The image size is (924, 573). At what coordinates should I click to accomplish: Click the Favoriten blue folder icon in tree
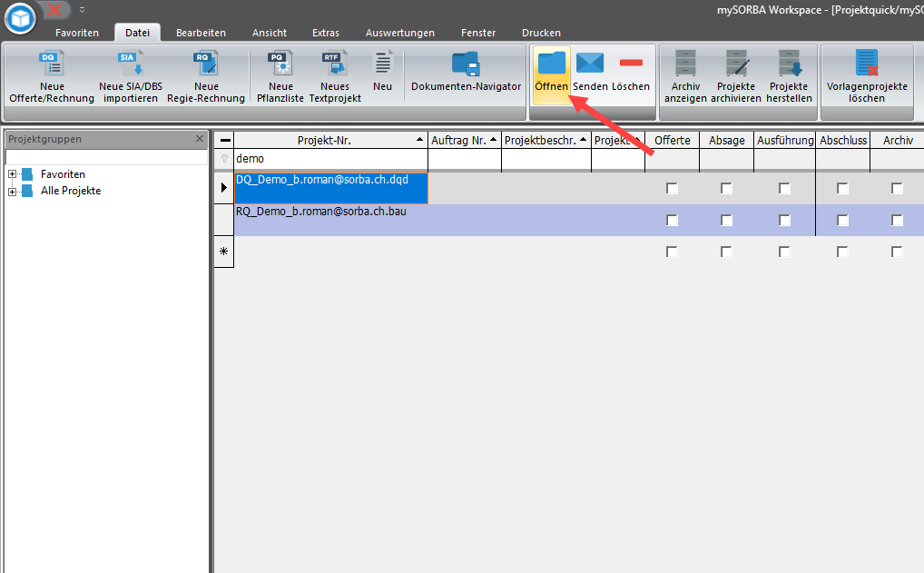pyautogui.click(x=27, y=174)
